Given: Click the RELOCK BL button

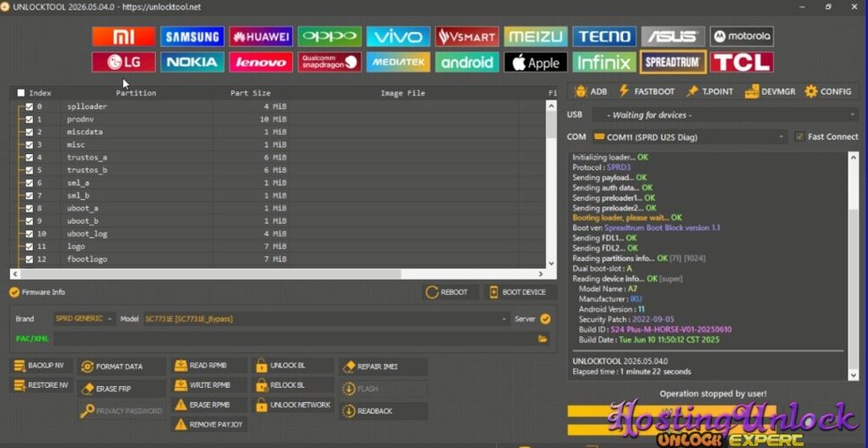Looking at the screenshot, I should point(293,385).
